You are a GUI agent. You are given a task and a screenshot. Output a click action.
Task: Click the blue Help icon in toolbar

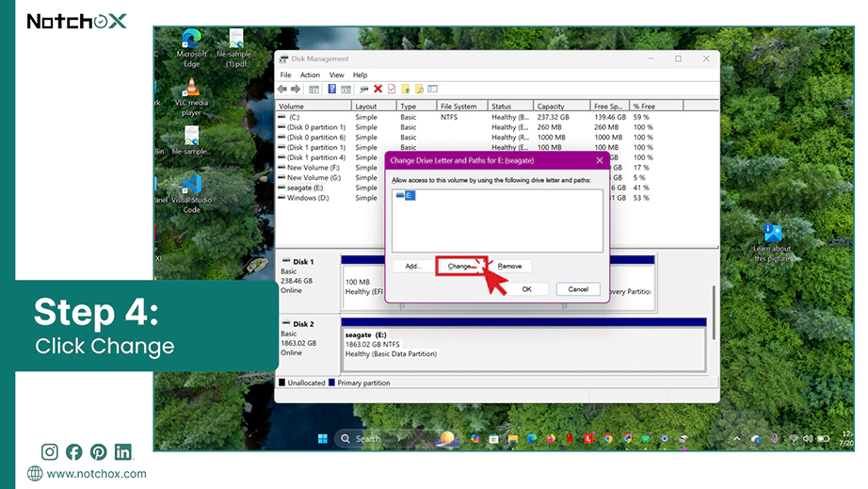331,89
